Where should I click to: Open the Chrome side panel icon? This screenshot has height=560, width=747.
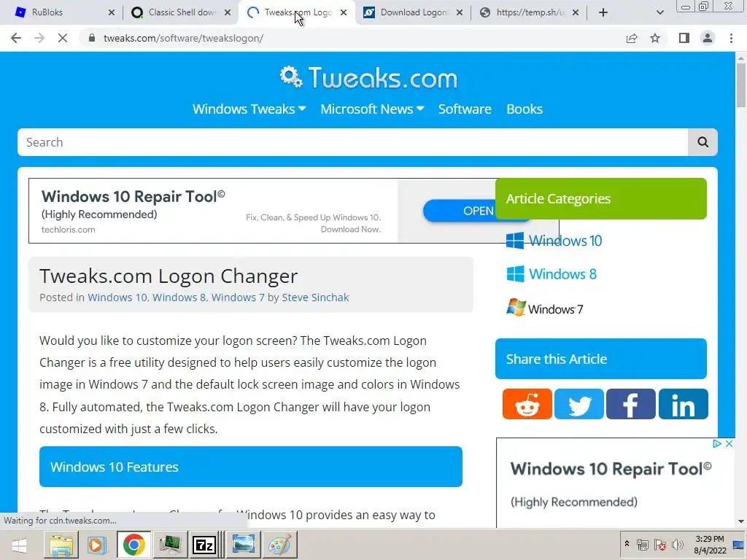coord(684,38)
